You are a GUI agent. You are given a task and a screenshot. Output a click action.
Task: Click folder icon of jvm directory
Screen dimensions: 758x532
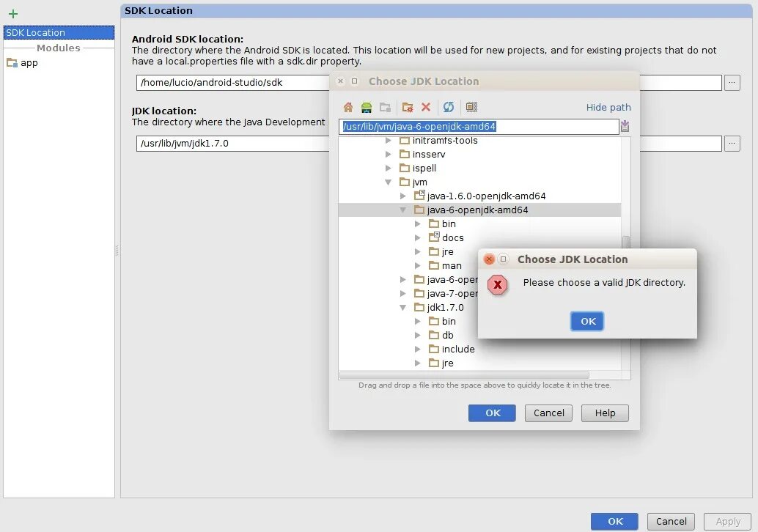[405, 182]
